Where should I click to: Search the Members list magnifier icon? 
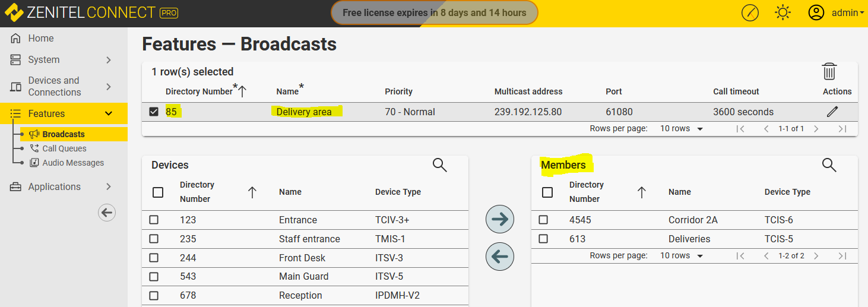(x=829, y=165)
